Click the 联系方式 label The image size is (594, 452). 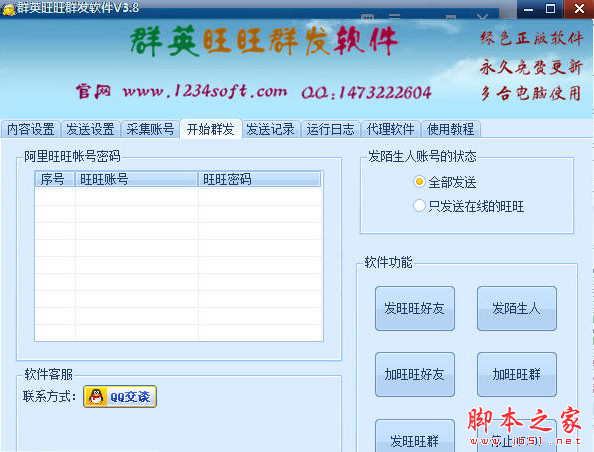coord(49,397)
